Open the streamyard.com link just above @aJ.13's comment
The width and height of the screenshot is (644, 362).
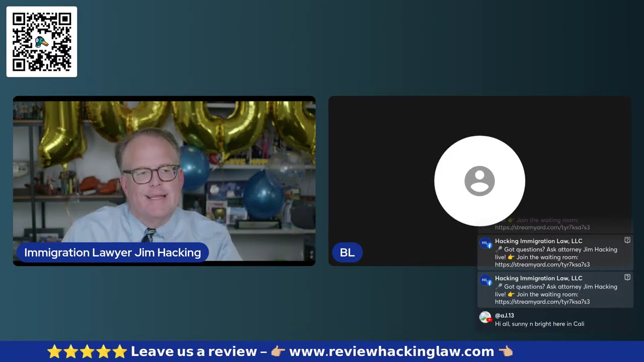pyautogui.click(x=542, y=302)
